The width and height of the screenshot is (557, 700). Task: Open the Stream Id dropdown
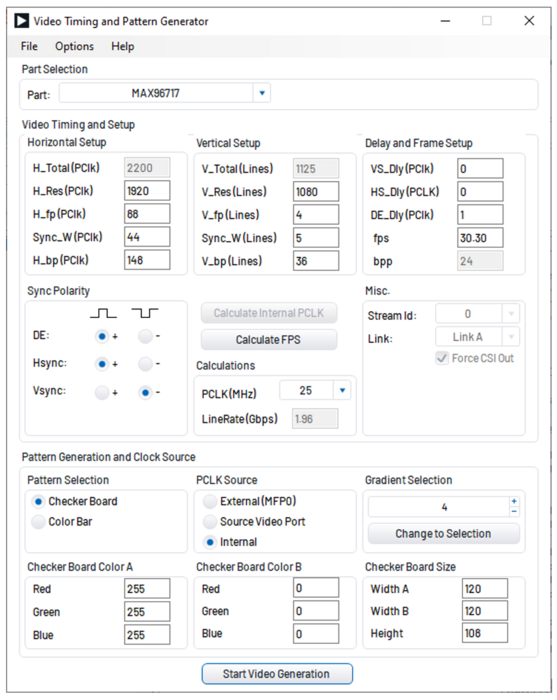pyautogui.click(x=511, y=314)
